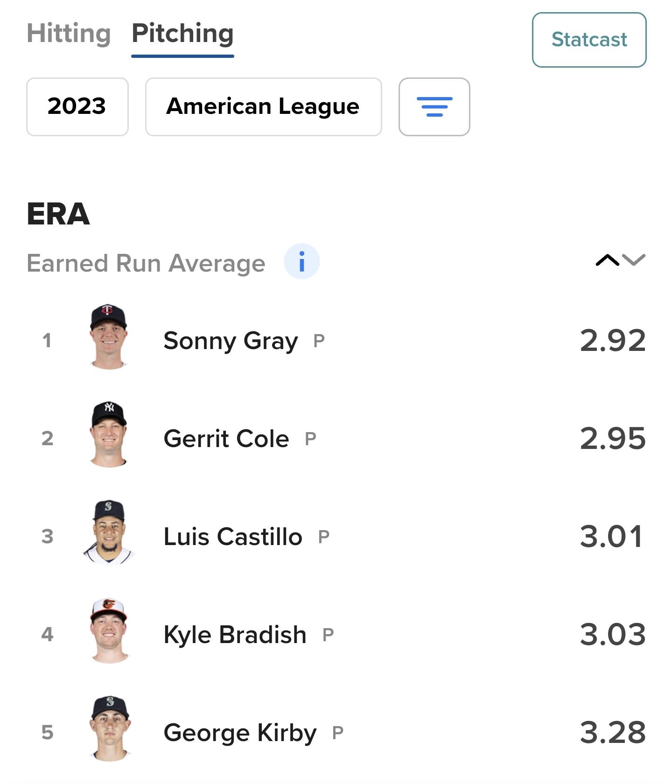
Task: Click the Kyle Bradish name link
Action: pos(235,635)
